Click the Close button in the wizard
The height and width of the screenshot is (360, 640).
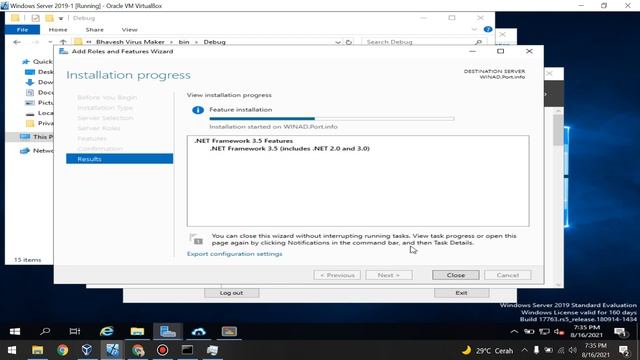pyautogui.click(x=456, y=275)
